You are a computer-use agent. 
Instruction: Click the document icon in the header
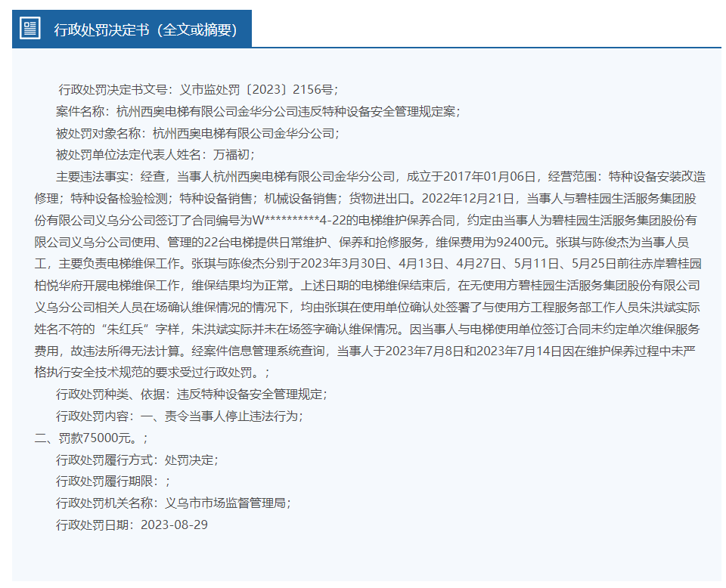(30, 29)
